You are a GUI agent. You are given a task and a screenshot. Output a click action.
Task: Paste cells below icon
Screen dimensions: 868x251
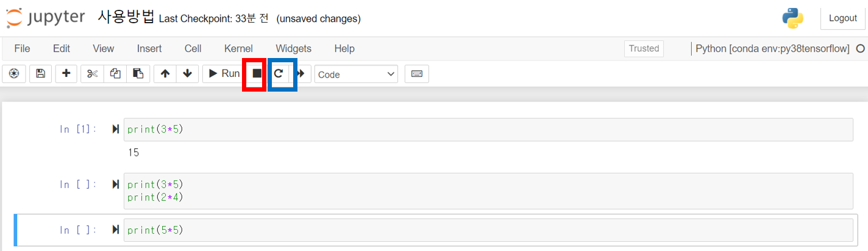coord(138,74)
